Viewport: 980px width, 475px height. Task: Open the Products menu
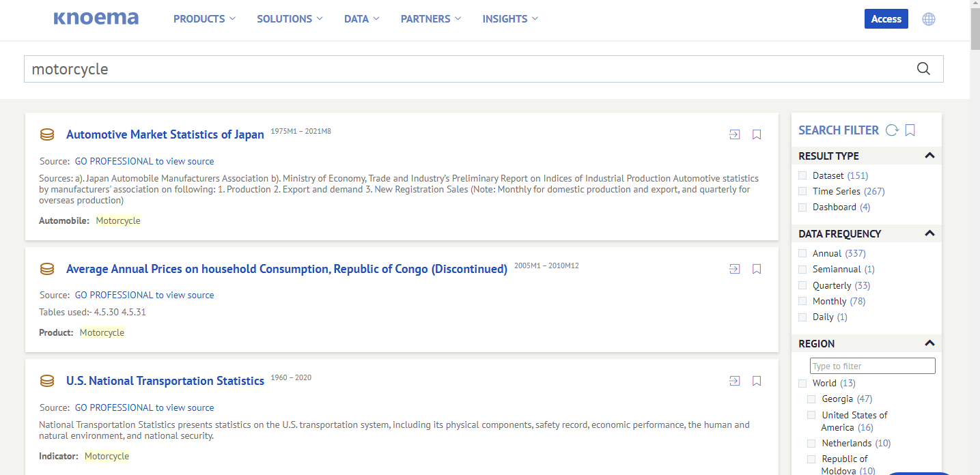[x=204, y=19]
